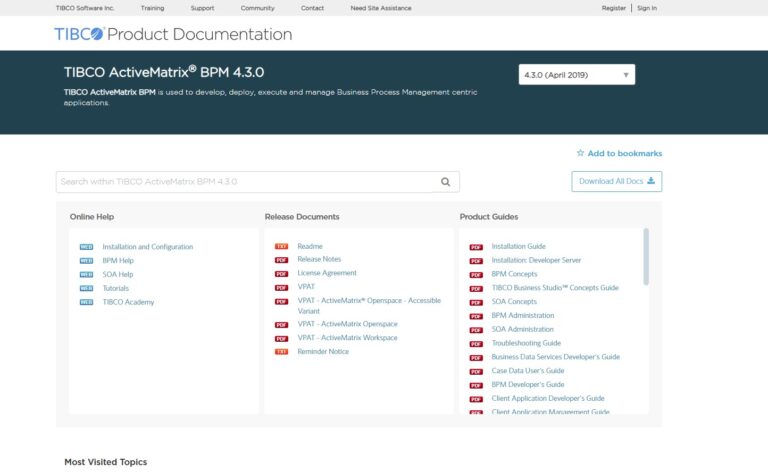This screenshot has height=472, width=768.
Task: Open the BPM Developer's Guide link
Action: coord(528,385)
